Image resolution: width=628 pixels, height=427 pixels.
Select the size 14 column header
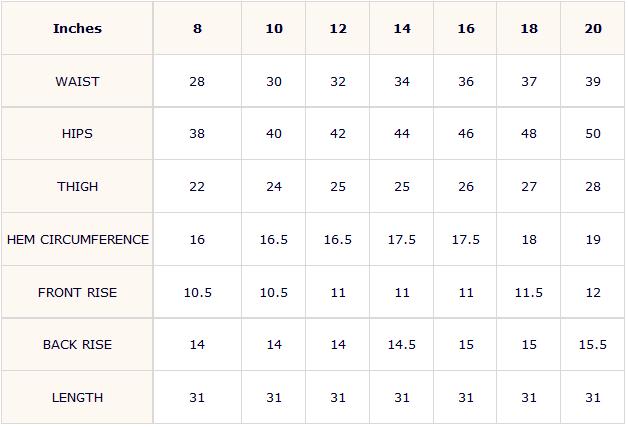pos(402,28)
